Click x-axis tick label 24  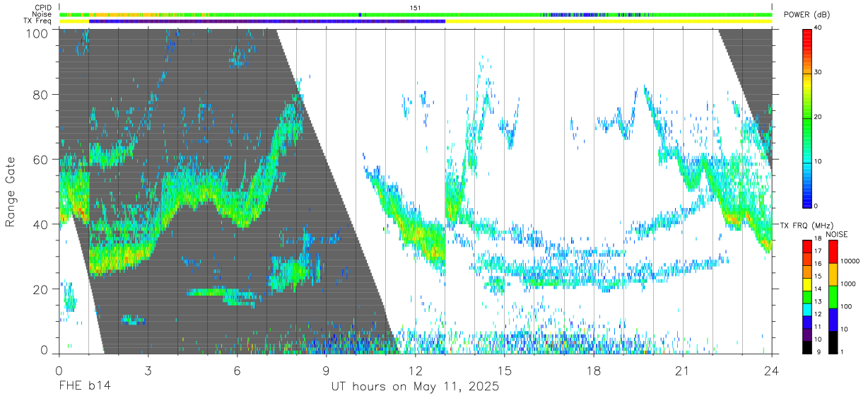772,371
